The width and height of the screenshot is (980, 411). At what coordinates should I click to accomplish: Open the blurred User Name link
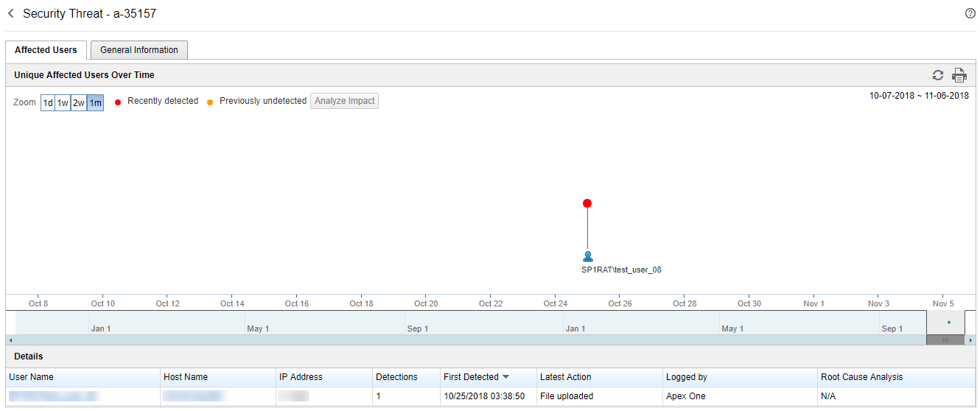(53, 396)
